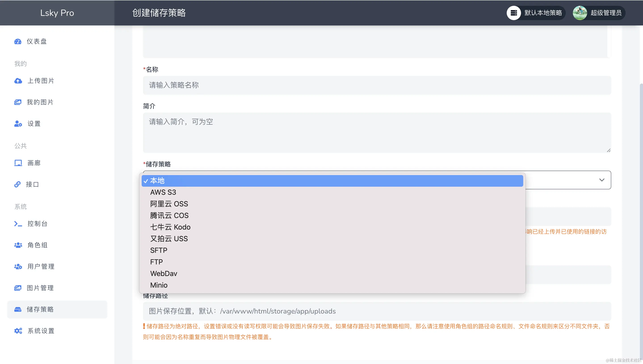
Task: Click the 超级管理员 user button
Action: click(x=599, y=13)
